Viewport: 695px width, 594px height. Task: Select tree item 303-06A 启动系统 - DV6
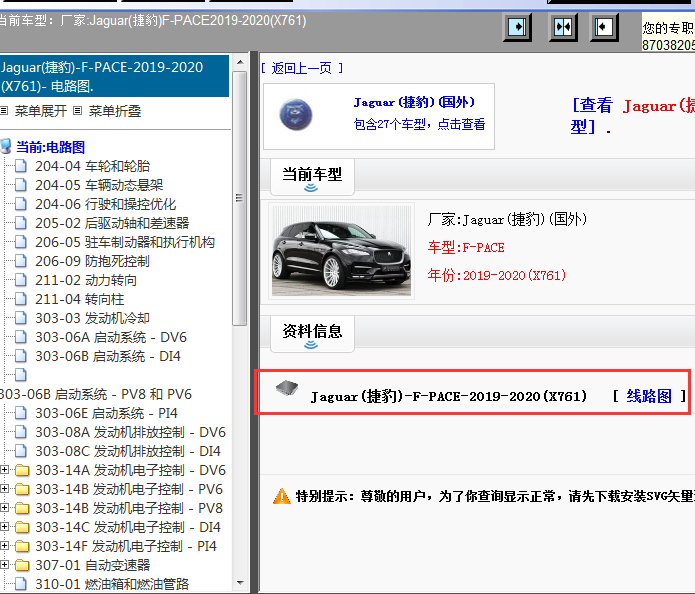tap(111, 337)
